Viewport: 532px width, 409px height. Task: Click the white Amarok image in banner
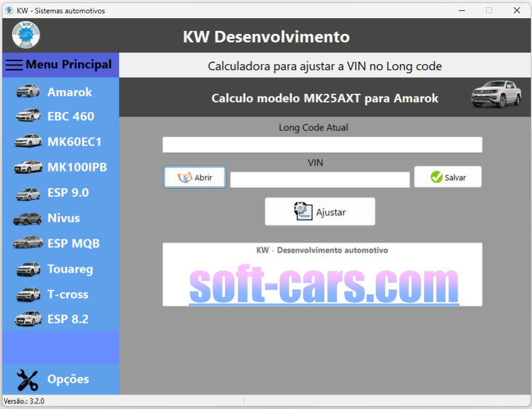point(496,94)
